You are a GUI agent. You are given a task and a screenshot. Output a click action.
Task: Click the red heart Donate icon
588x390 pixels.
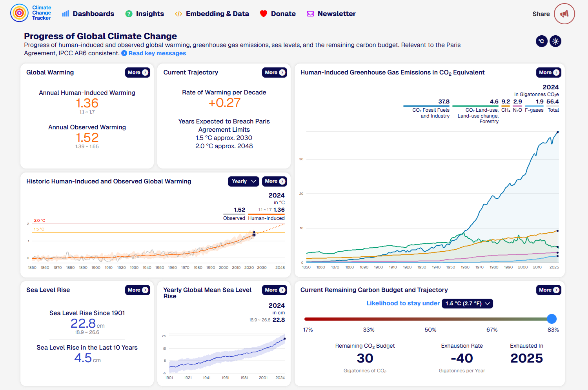pos(264,13)
